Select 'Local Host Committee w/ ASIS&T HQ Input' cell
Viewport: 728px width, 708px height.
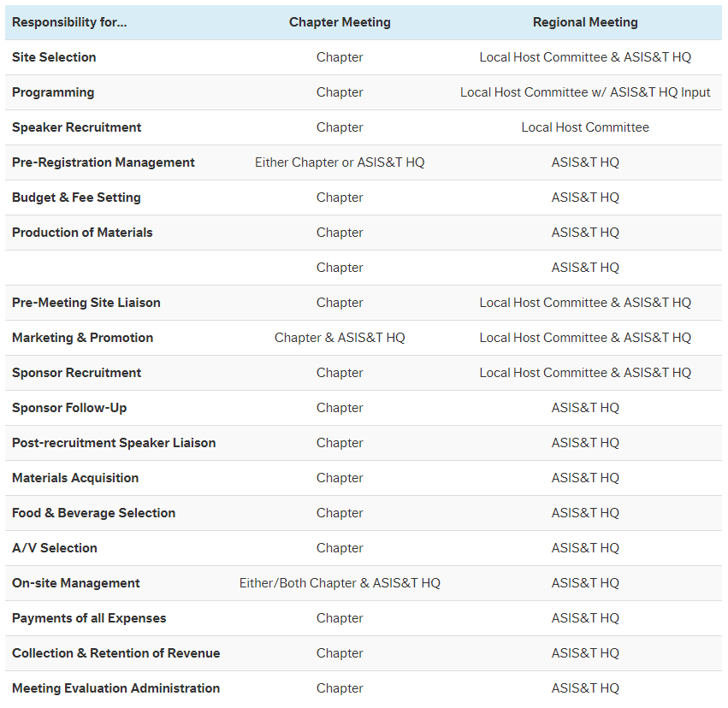tap(585, 92)
